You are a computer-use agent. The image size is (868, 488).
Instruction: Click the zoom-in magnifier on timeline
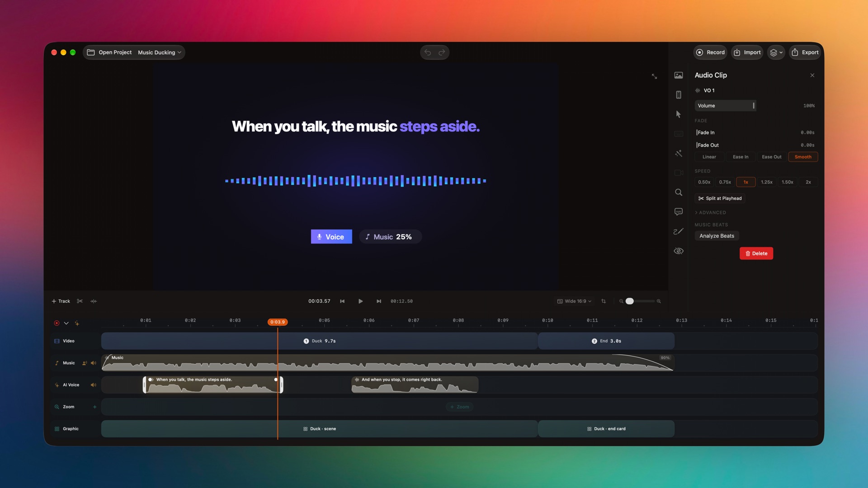[659, 301]
